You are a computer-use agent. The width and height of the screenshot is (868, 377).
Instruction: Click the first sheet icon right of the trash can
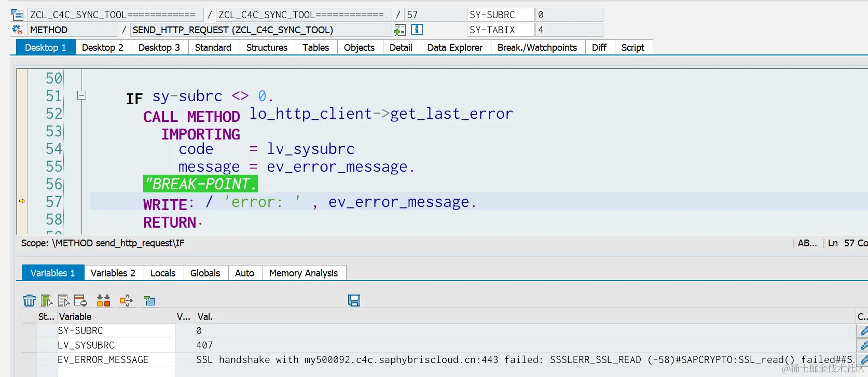46,300
